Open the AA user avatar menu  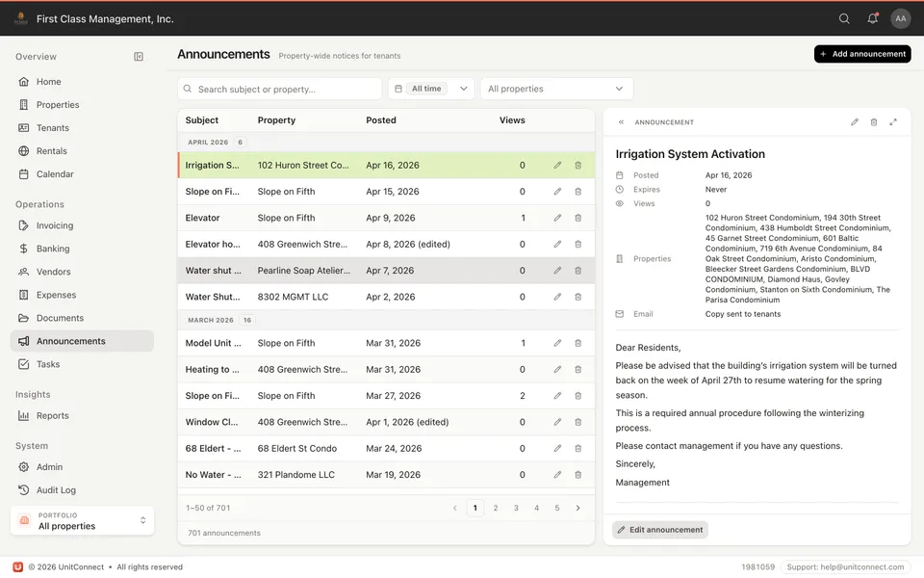tap(901, 19)
